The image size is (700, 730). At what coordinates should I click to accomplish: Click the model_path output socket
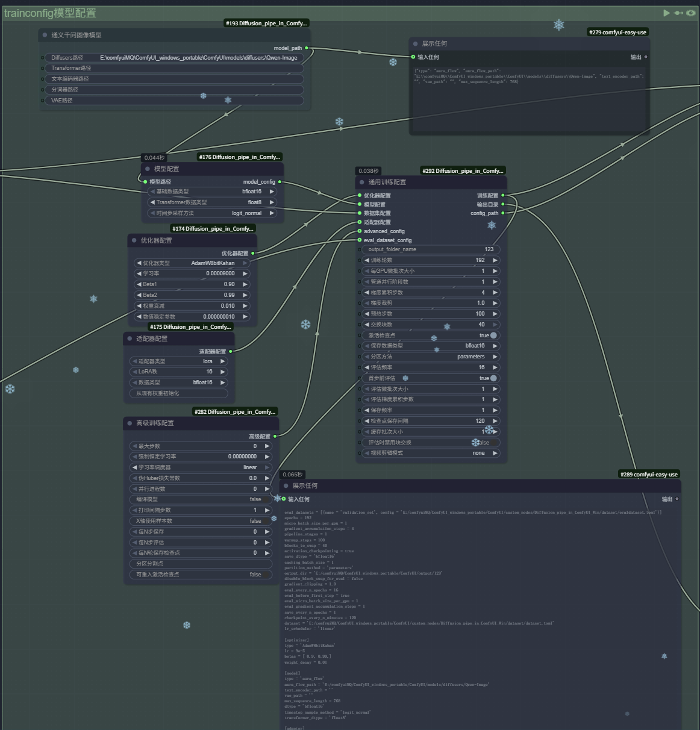(307, 48)
